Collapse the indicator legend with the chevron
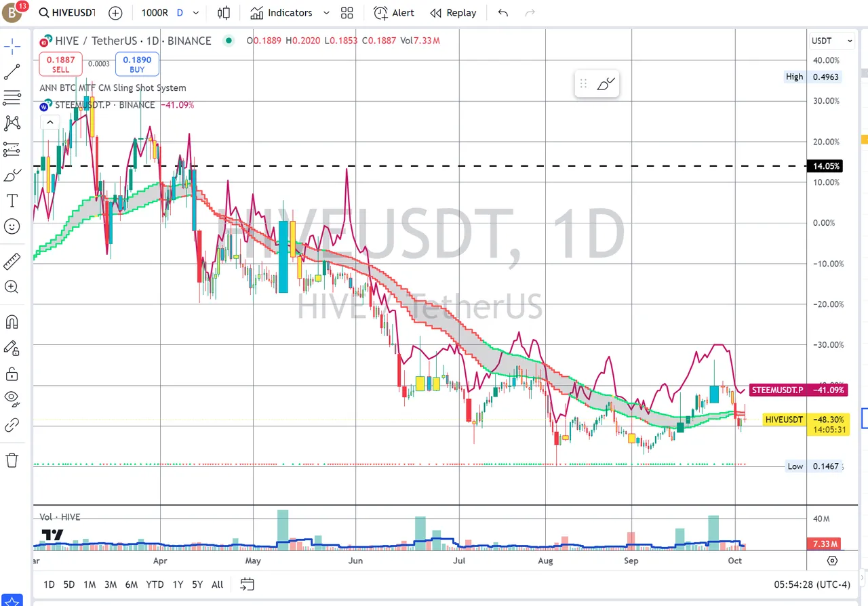This screenshot has width=868, height=606. pos(50,122)
